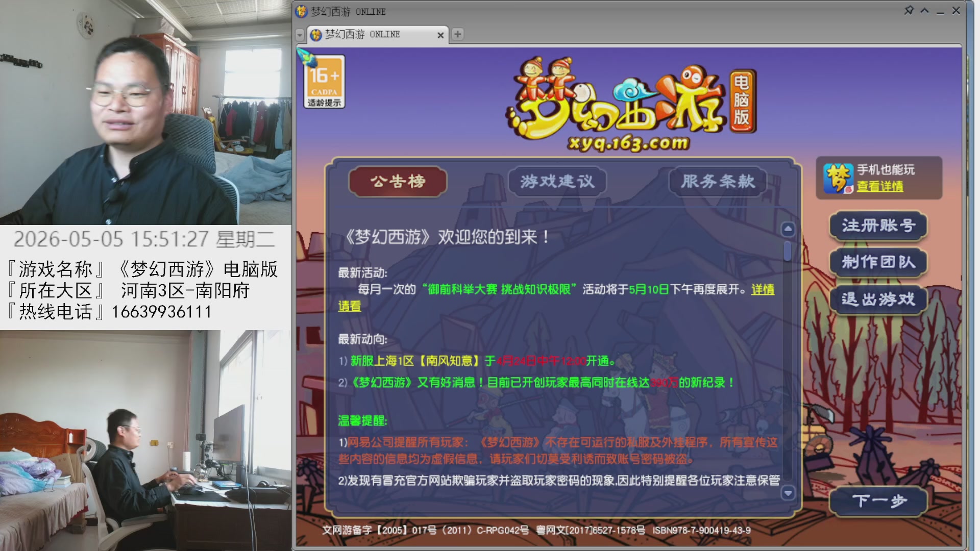This screenshot has height=551, width=980.
Task: Open the 服务条款 tab
Action: [718, 182]
